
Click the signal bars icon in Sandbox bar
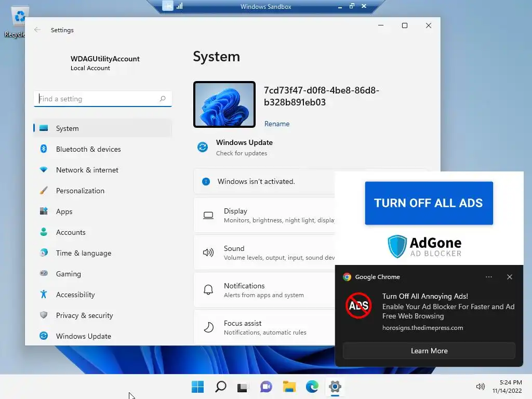pyautogui.click(x=179, y=6)
